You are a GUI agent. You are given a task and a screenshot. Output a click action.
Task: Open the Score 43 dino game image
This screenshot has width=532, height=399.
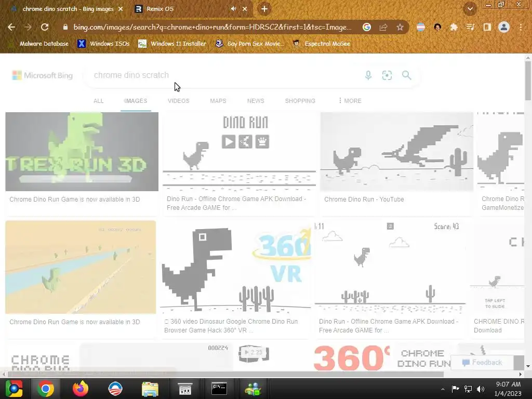click(390, 267)
